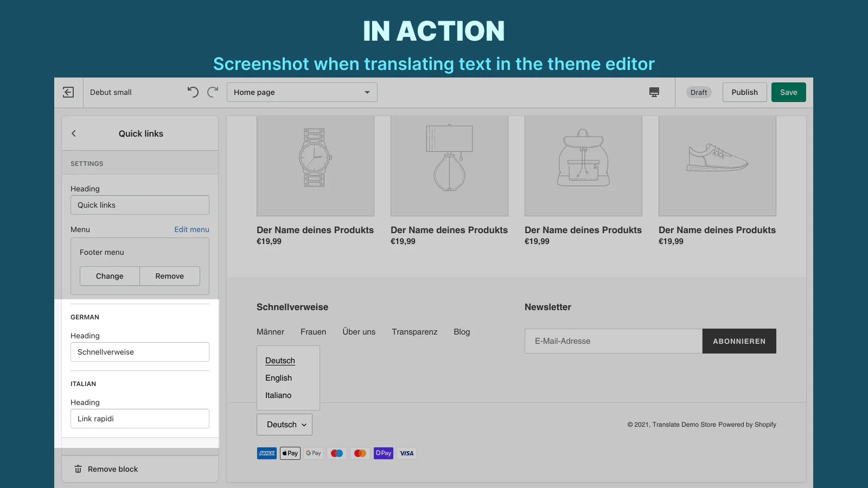This screenshot has width=868, height=488.
Task: Click the Mastercard payment icon
Action: (360, 453)
